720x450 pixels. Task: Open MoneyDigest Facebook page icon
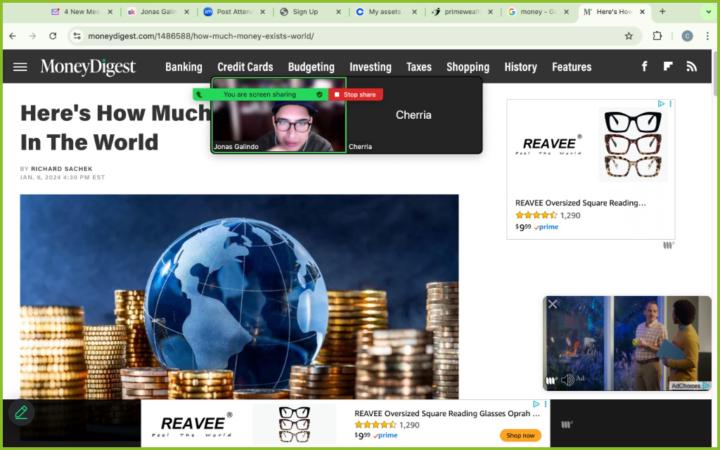644,67
